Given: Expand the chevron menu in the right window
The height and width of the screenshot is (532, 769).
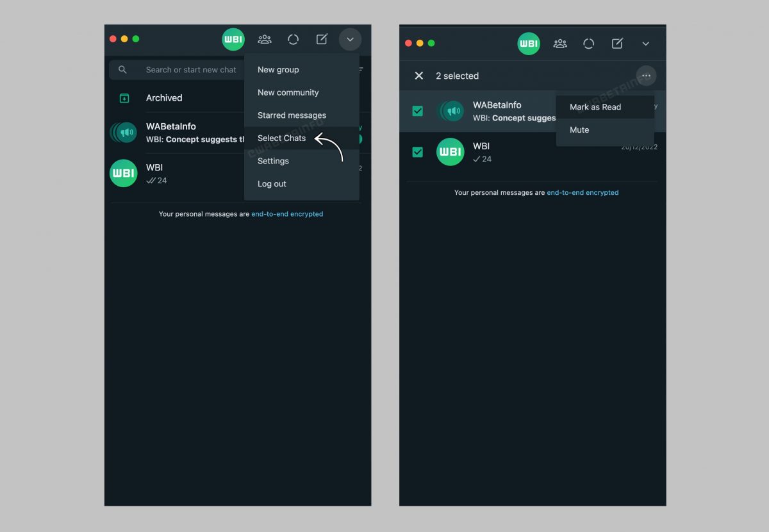Looking at the screenshot, I should tap(645, 44).
